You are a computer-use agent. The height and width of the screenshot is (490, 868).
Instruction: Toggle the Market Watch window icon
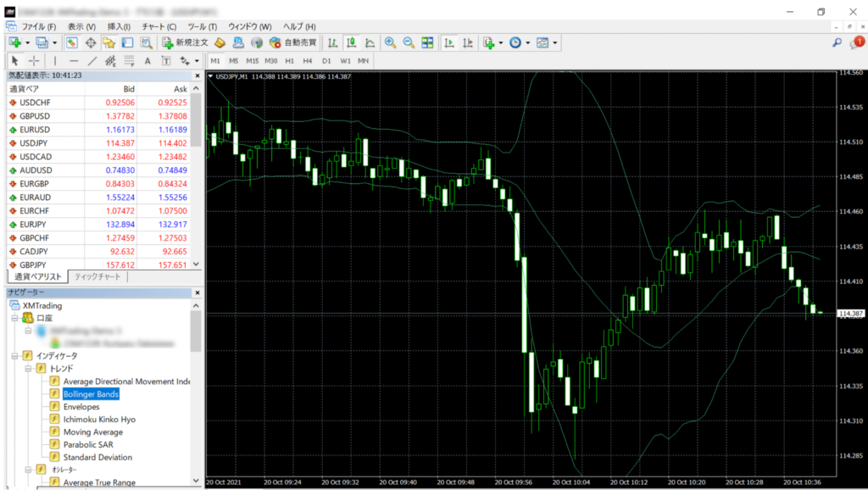pos(71,42)
